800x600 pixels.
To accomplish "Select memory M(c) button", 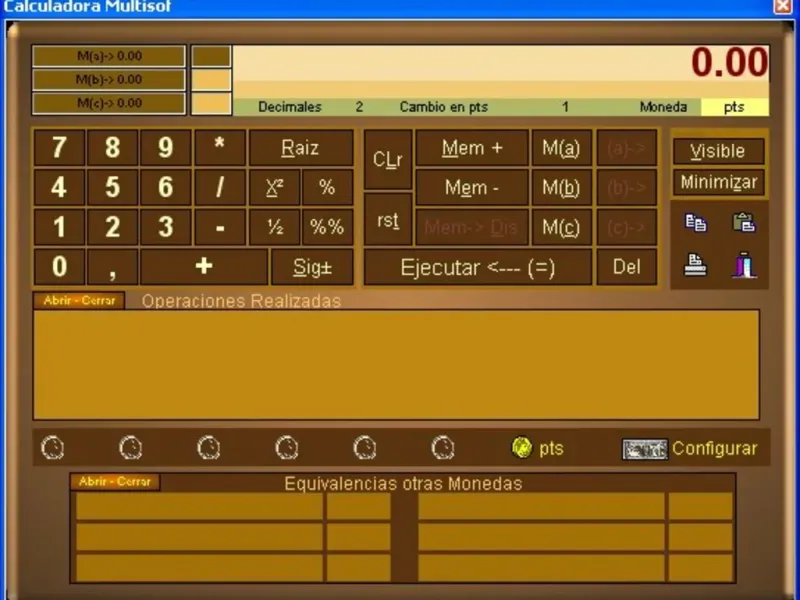I will pyautogui.click(x=561, y=227).
